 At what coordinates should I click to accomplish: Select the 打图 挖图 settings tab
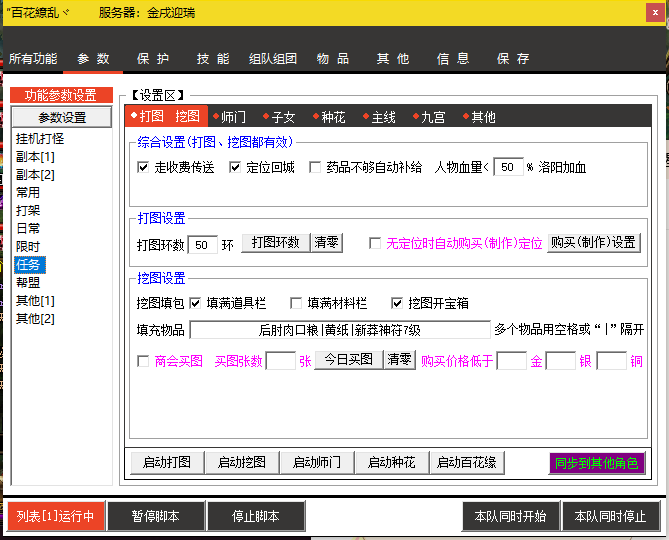click(166, 116)
